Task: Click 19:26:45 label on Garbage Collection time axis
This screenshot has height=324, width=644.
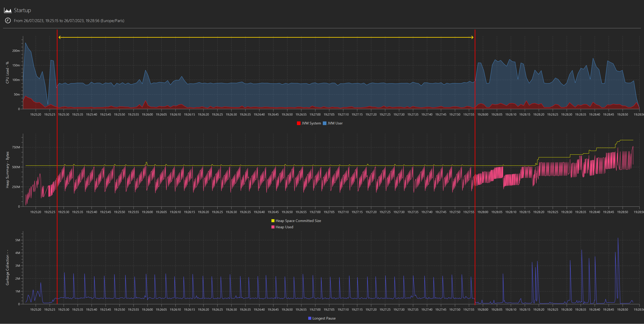Action: click(x=273, y=309)
